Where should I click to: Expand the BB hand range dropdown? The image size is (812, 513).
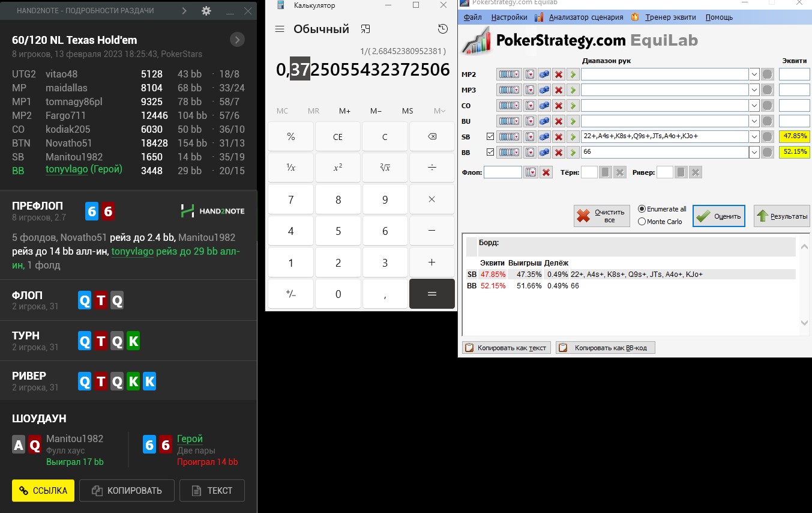coord(754,152)
